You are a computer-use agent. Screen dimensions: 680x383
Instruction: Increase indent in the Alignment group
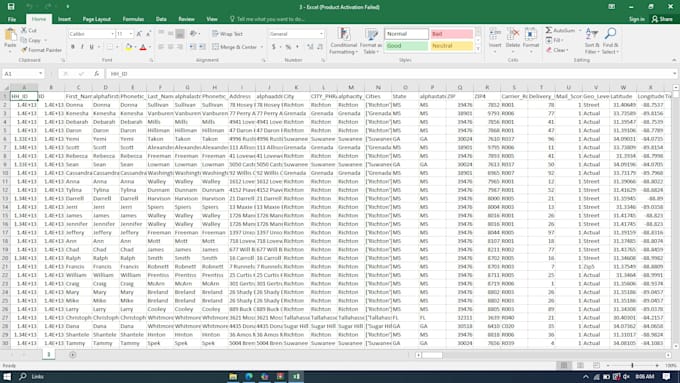click(x=202, y=47)
